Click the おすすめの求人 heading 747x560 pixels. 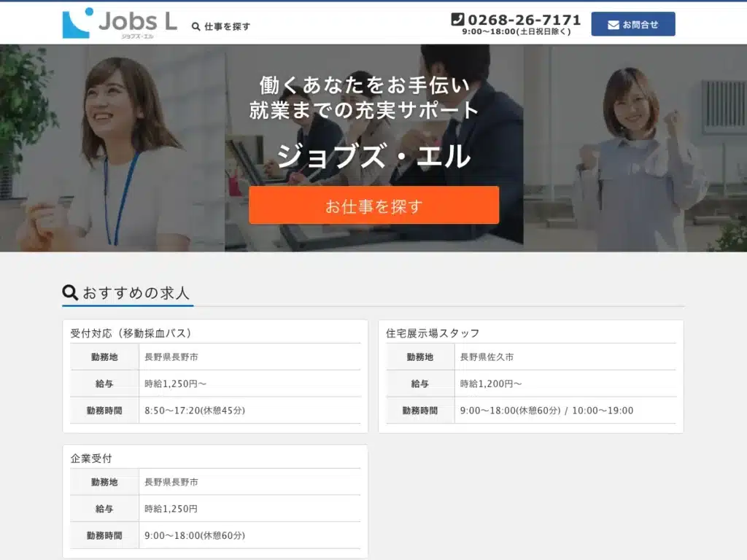click(136, 293)
